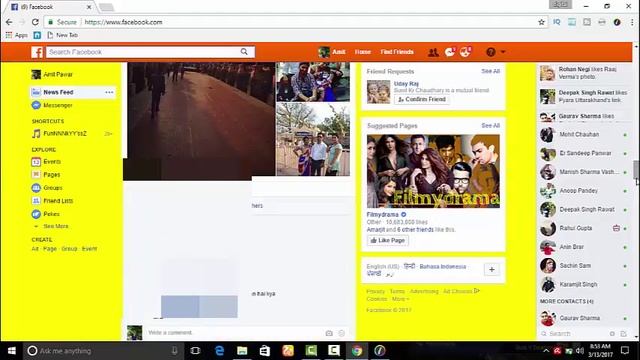
Task: Open Chrome's three-dot menu
Action: pyautogui.click(x=632, y=22)
